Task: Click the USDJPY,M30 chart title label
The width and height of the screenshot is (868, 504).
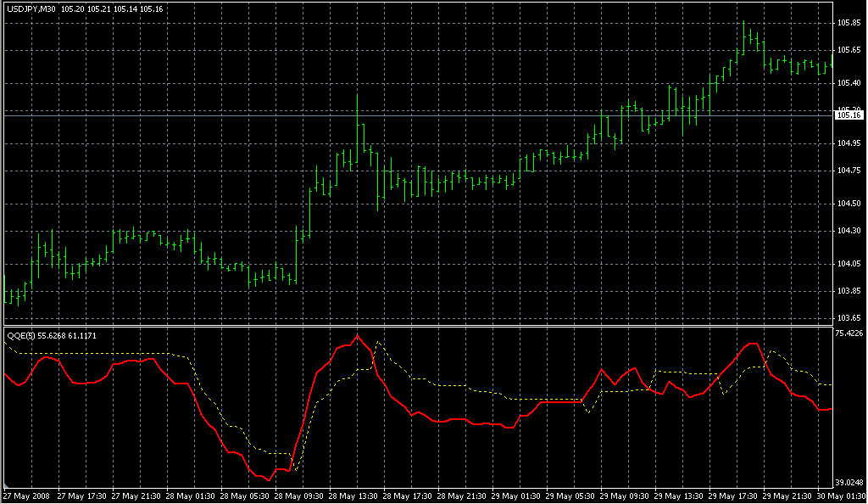Action: [x=31, y=8]
